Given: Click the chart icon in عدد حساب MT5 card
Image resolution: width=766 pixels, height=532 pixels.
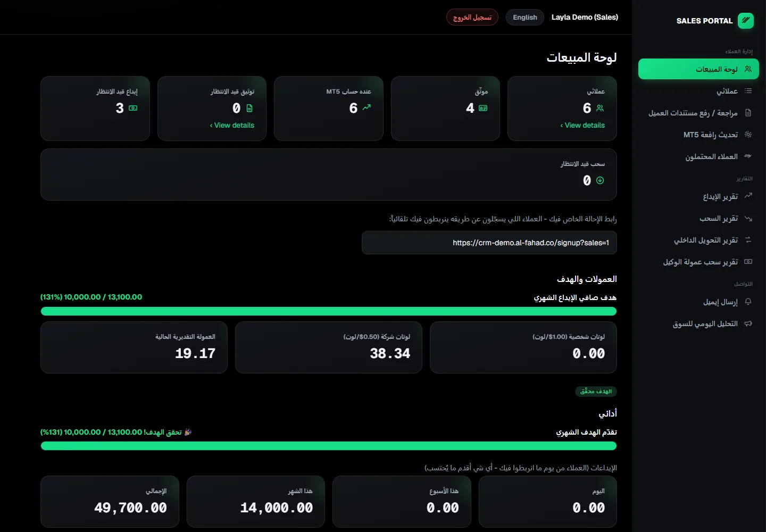Looking at the screenshot, I should [x=367, y=107].
